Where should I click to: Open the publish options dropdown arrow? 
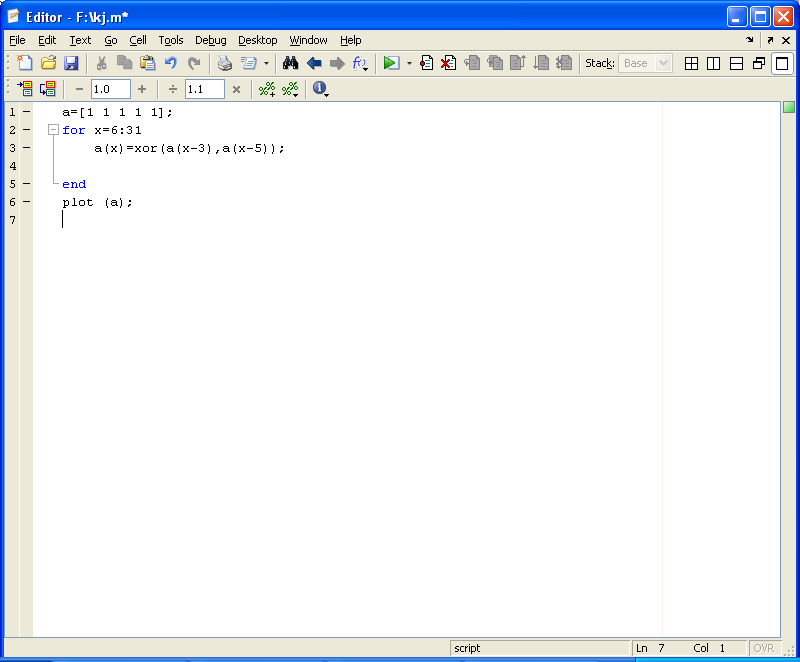[x=266, y=64]
